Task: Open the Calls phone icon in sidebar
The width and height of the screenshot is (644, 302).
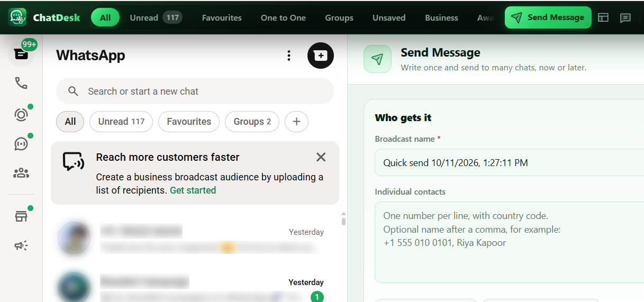Action: click(x=21, y=83)
